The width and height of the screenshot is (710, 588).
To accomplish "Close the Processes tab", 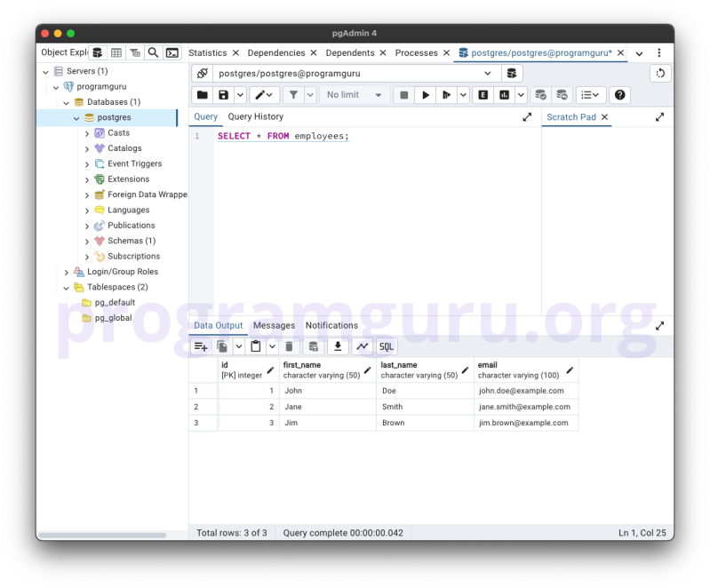I will click(x=446, y=52).
